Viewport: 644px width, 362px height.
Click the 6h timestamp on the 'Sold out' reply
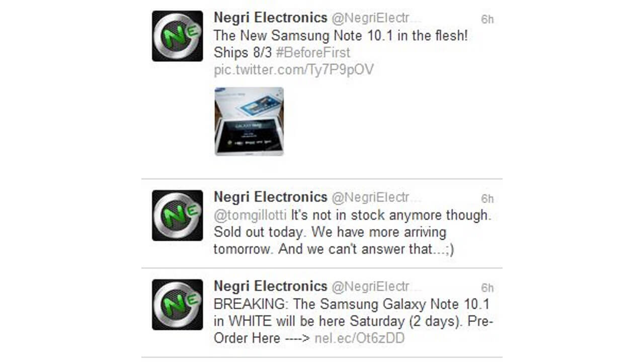[487, 199]
